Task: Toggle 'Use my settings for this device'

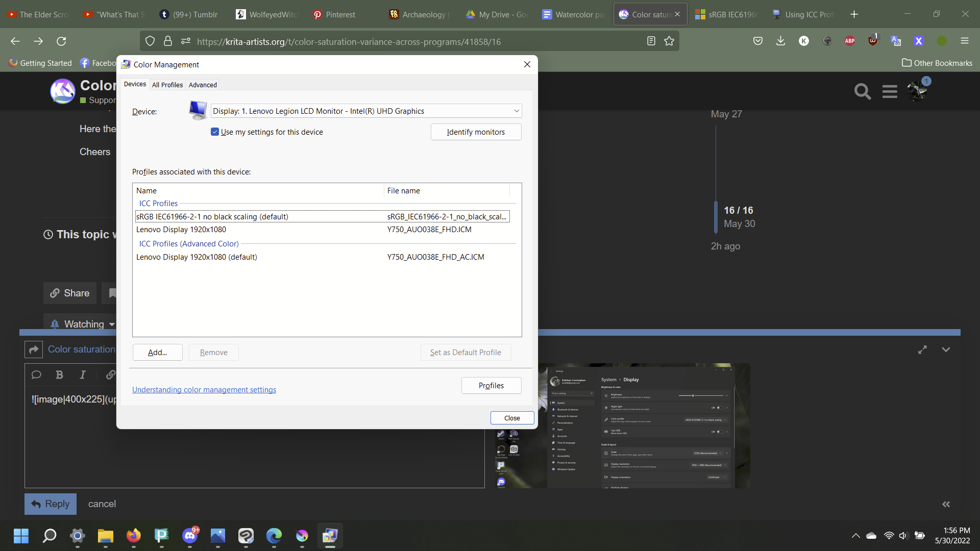Action: tap(215, 132)
